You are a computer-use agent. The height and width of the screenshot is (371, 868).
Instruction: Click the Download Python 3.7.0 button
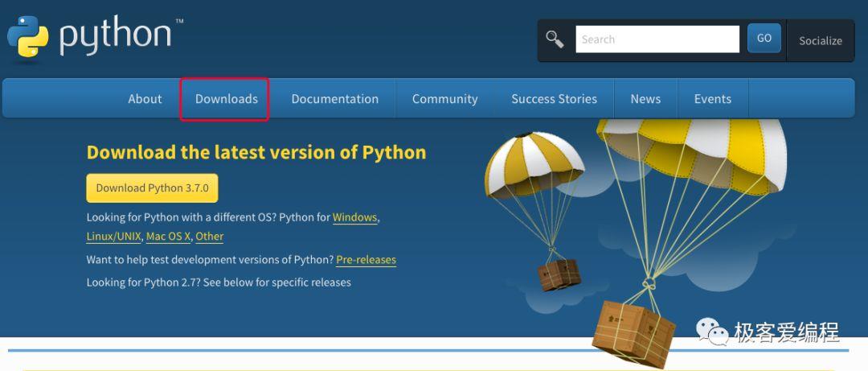(x=152, y=188)
